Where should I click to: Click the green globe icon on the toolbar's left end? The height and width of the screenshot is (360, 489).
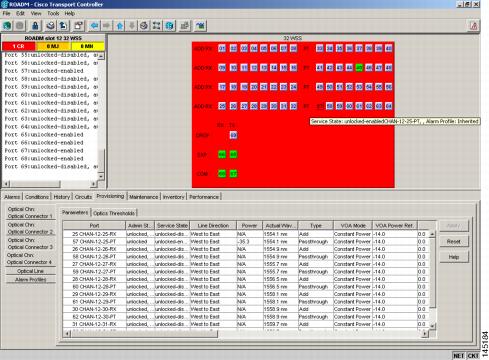click(7, 26)
